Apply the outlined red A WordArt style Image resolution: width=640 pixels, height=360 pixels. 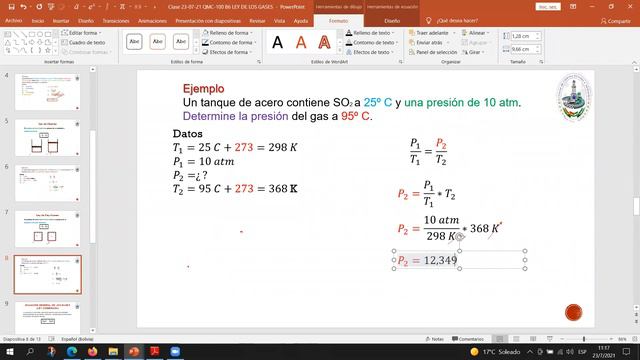[324, 42]
